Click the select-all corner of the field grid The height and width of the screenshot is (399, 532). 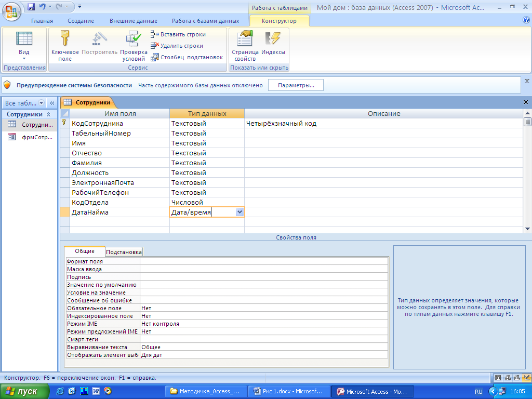65,113
